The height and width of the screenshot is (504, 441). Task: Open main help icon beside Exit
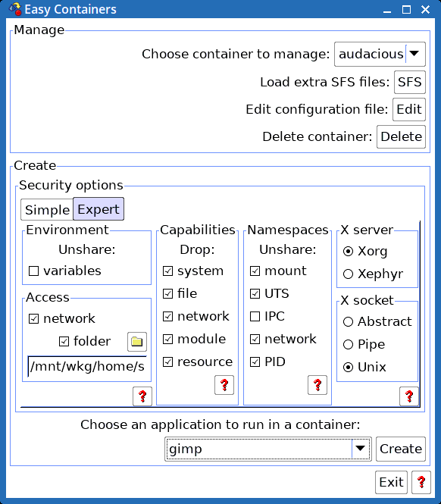tap(421, 482)
